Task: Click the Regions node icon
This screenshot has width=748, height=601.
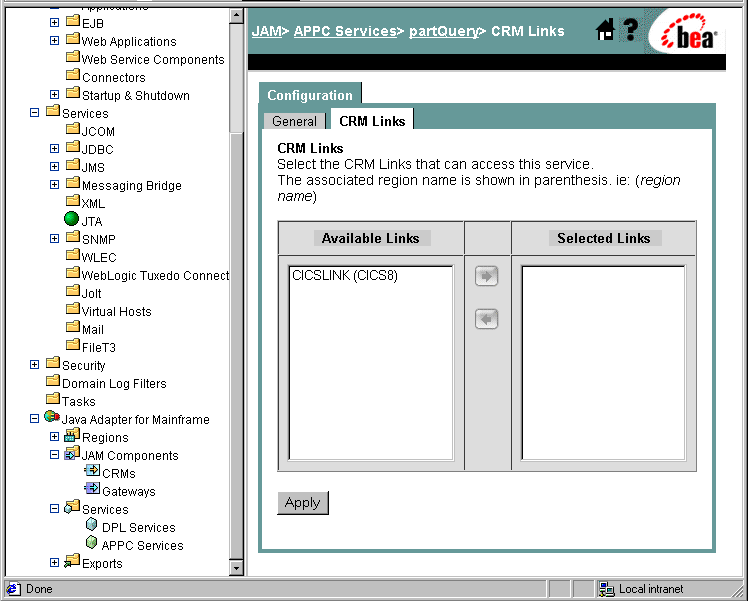Action: (72, 435)
